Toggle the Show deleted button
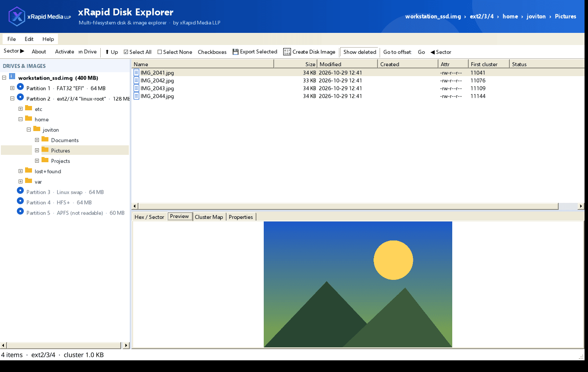Viewport: 588px width, 372px height. click(x=359, y=52)
